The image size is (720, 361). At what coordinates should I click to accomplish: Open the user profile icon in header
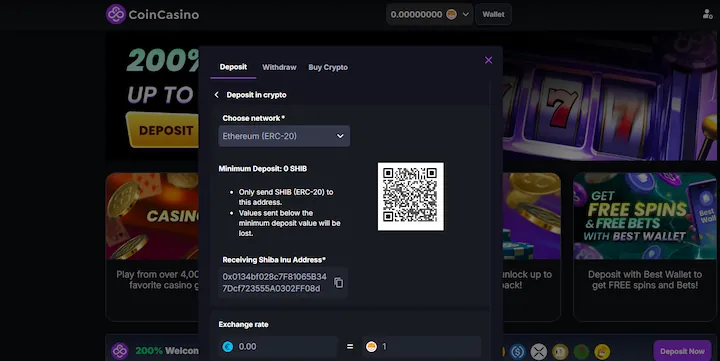click(x=707, y=14)
